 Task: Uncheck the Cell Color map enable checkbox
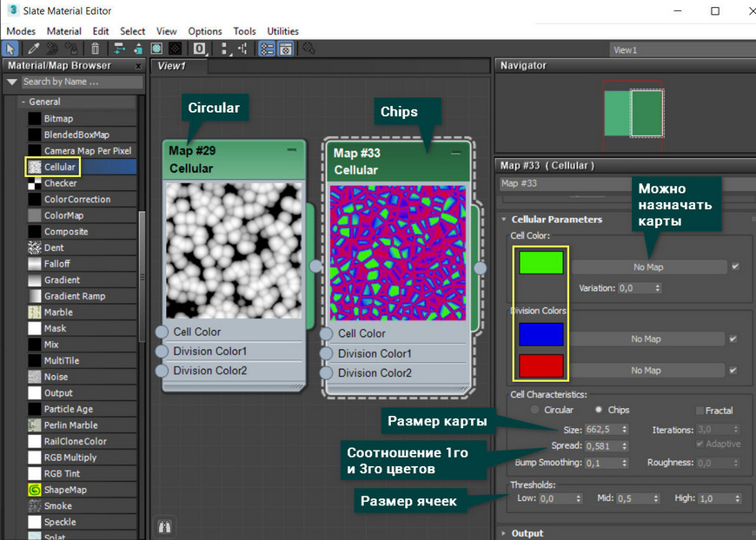[x=735, y=267]
